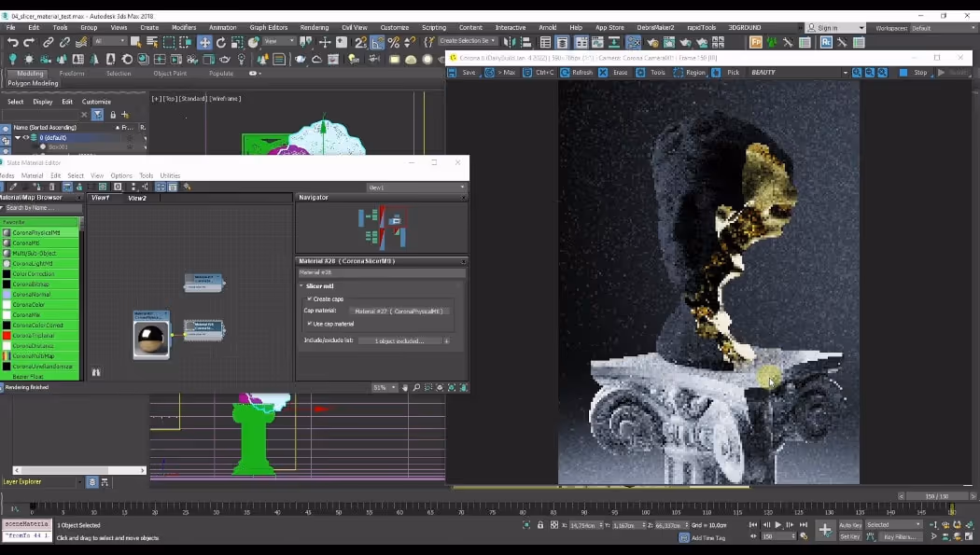This screenshot has height=555, width=980.
Task: Toggle the Selection Lock padlock icon
Action: coord(540,525)
